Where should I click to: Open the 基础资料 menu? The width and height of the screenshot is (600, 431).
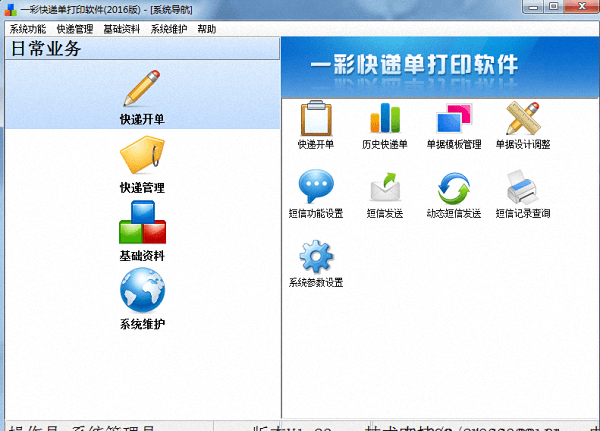coord(121,30)
